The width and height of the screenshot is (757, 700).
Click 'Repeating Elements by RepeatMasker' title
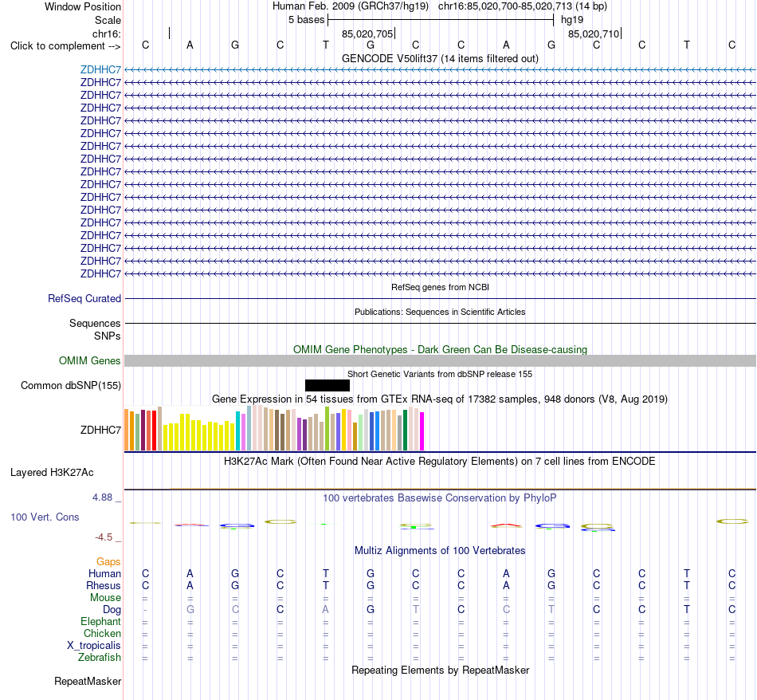[x=440, y=670]
